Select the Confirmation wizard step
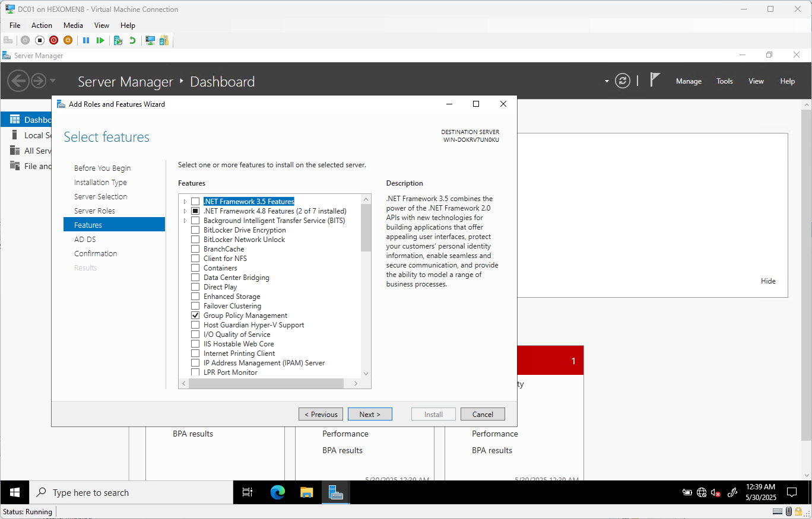 (96, 254)
